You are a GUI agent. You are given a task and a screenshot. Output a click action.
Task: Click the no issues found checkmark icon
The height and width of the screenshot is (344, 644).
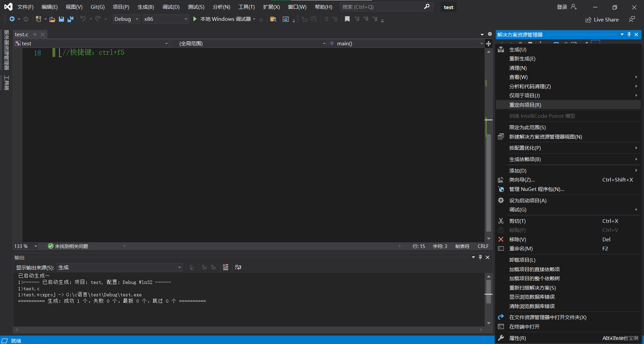point(51,246)
